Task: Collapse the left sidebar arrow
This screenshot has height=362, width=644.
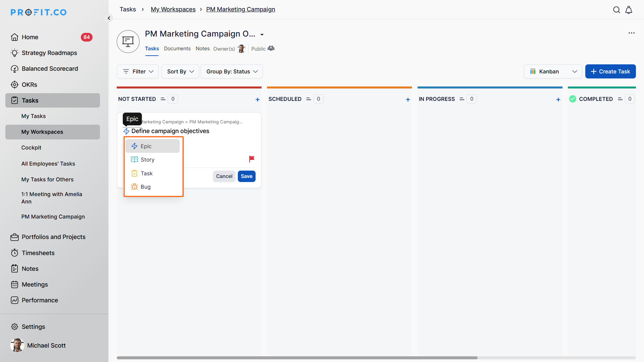Action: tap(109, 18)
